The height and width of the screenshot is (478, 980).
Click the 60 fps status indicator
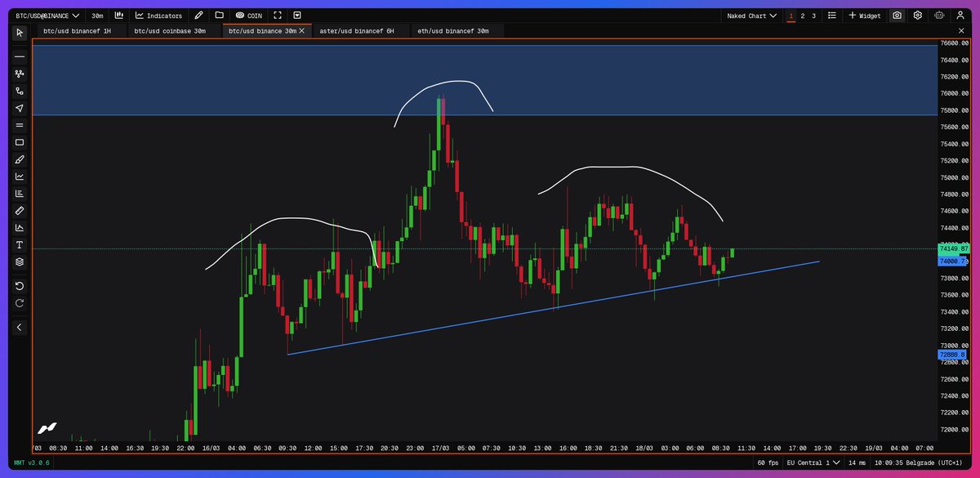766,463
